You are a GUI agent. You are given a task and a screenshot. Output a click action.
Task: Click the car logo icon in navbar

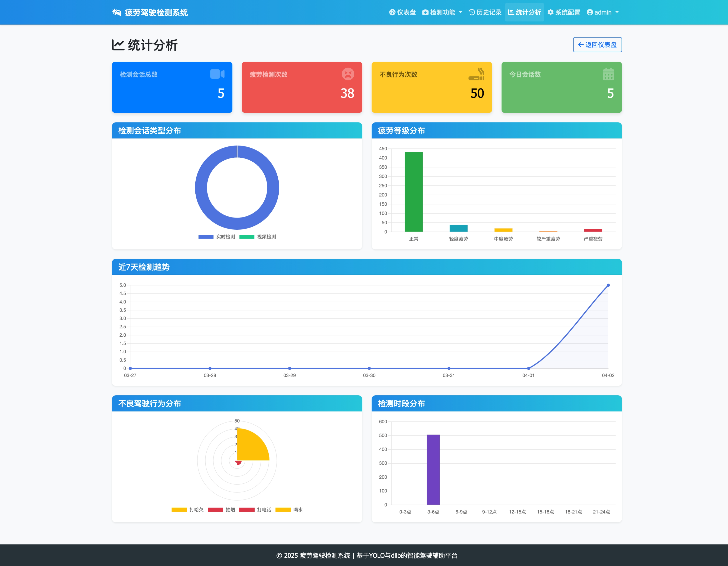(x=116, y=12)
